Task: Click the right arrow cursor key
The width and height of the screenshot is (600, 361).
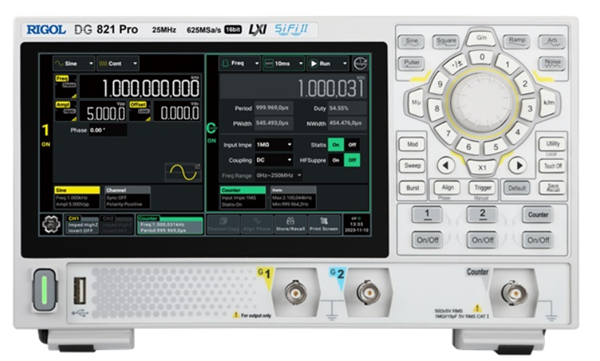Action: (x=517, y=165)
